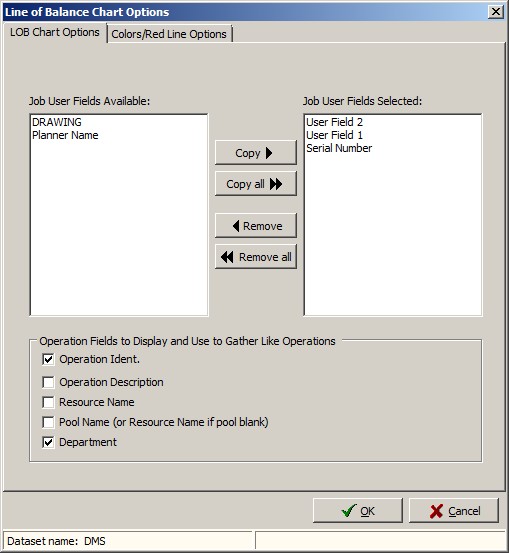Click the Dataset name status bar panel
Screen dimensions: 509x553
(128, 541)
